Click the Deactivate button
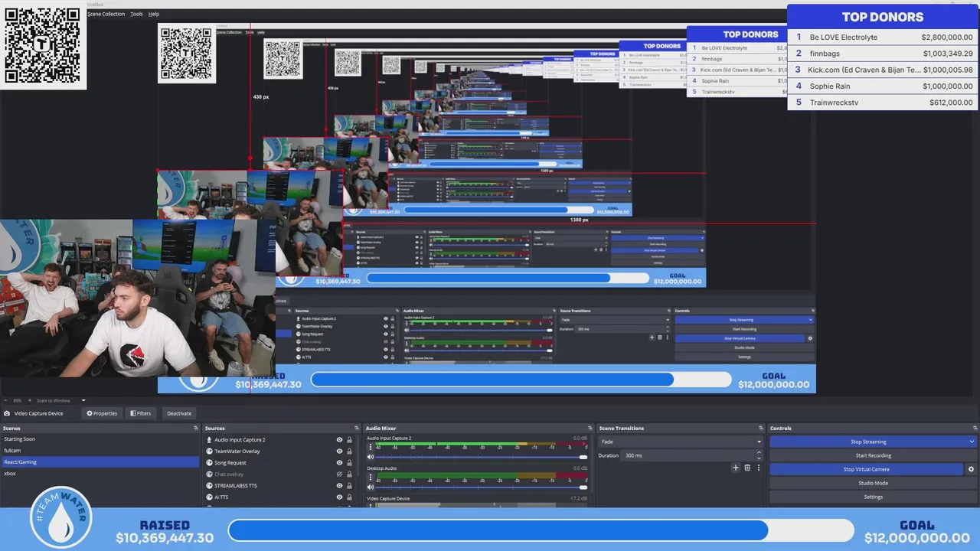 [x=179, y=413]
